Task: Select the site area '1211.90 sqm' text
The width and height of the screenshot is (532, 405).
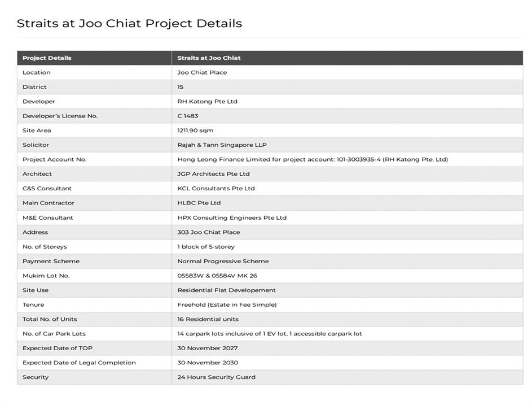Action: click(195, 130)
